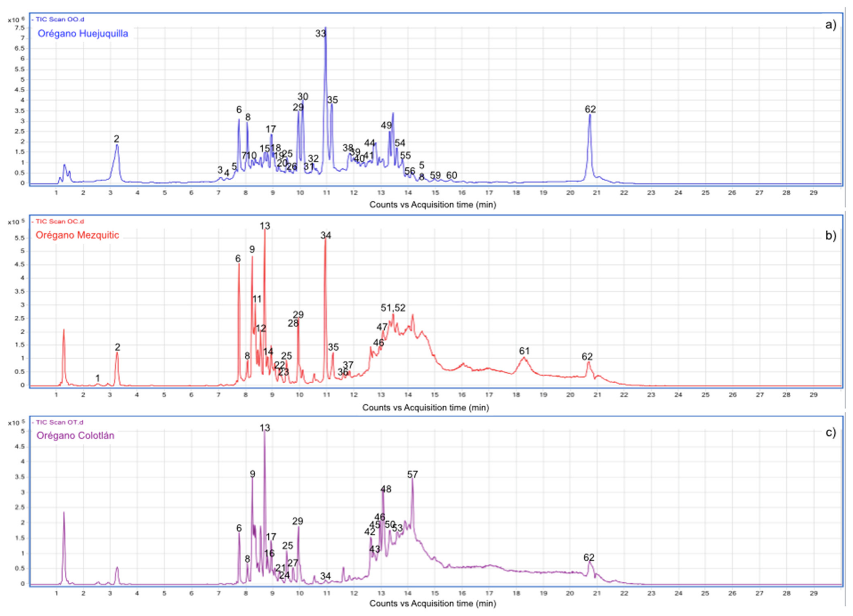
Task: Click peak label 61 in Mezquitic chromatogram
Action: [524, 351]
